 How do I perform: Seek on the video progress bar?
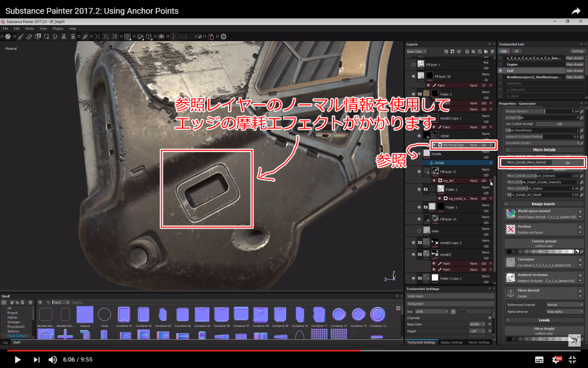[x=294, y=350]
